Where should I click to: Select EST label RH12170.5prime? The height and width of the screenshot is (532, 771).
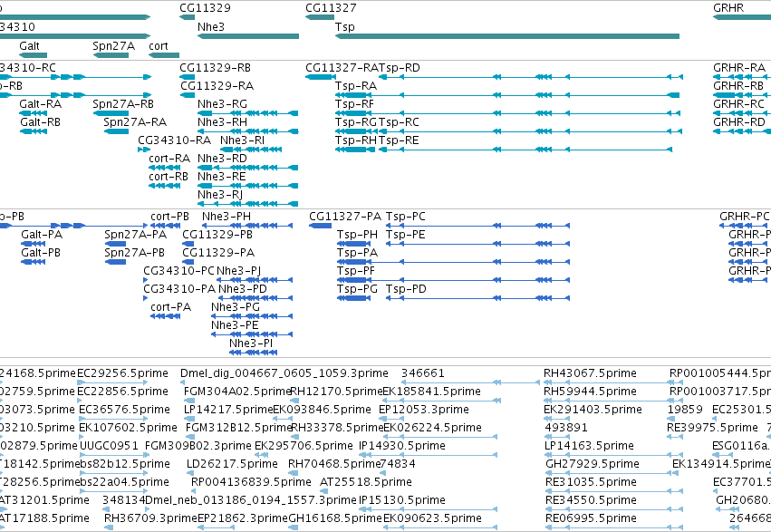[x=337, y=392]
